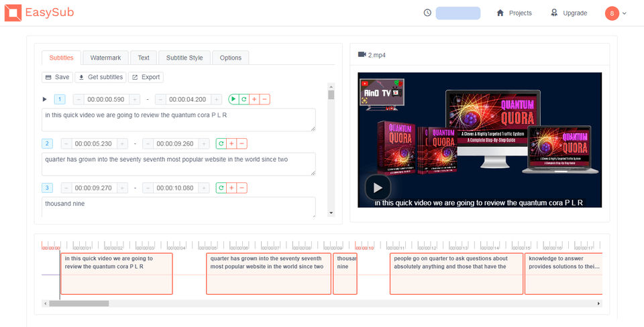644x327 pixels.
Task: Click the 2.mp4 file name
Action: click(x=377, y=55)
